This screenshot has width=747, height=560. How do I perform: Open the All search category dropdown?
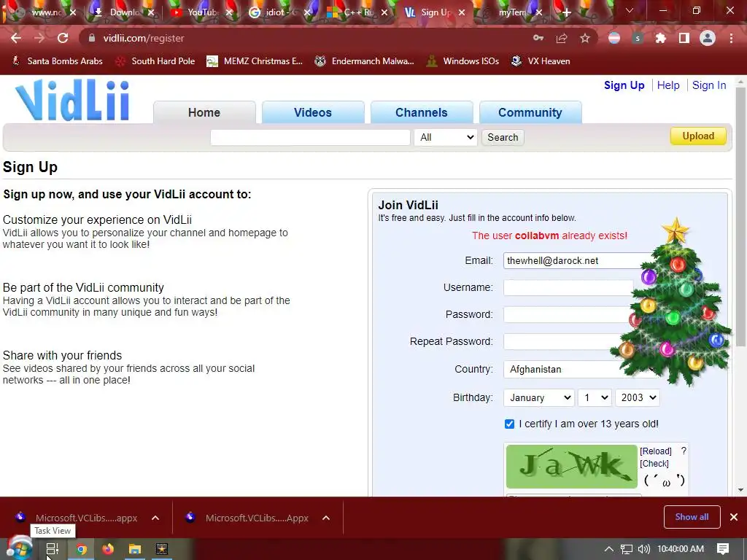click(446, 137)
